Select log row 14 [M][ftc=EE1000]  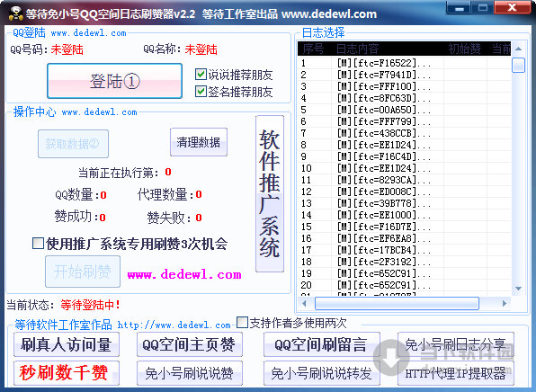tap(405, 215)
